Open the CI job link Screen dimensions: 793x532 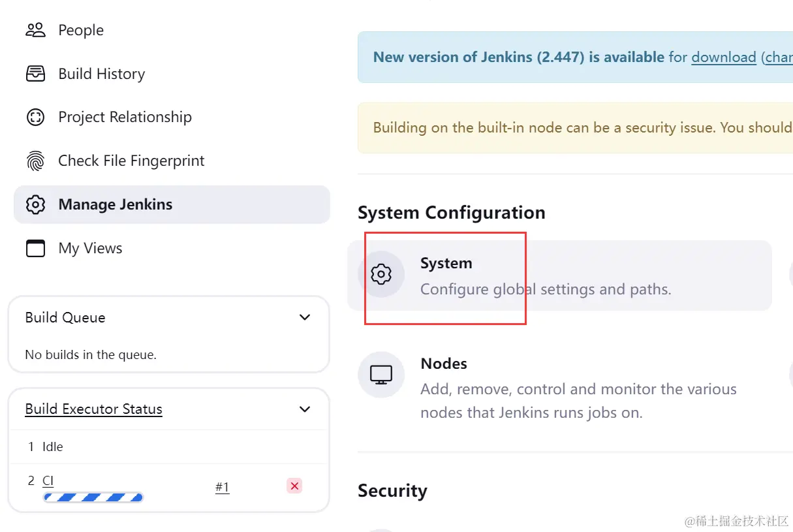point(48,481)
